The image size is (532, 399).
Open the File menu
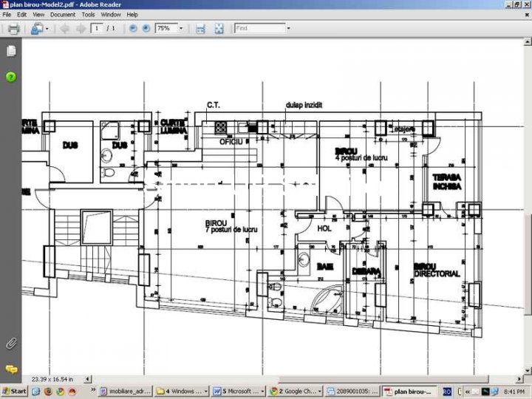point(7,14)
